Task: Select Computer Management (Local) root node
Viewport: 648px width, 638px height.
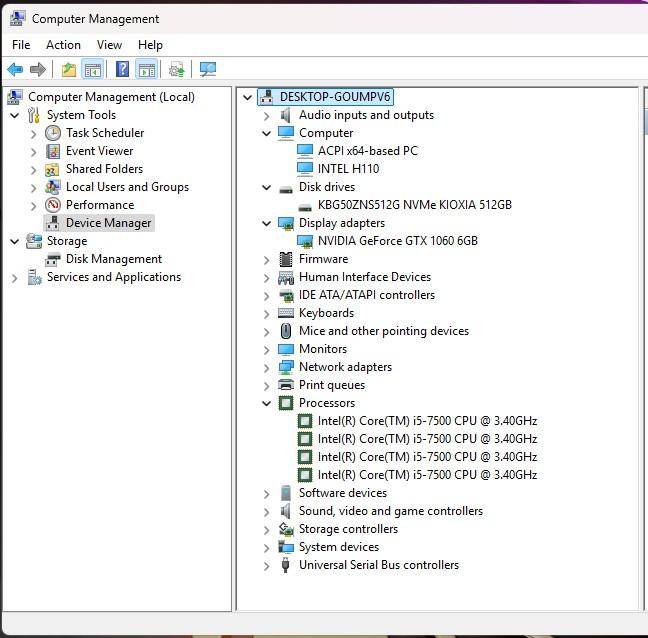Action: click(111, 97)
